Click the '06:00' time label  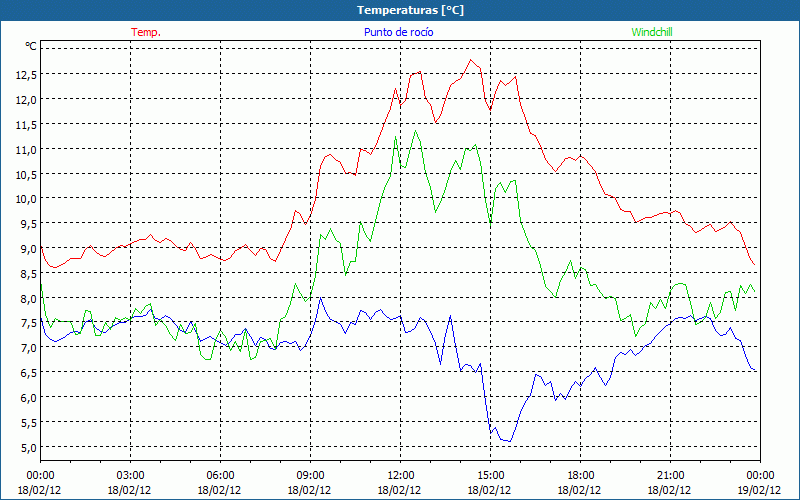(220, 476)
